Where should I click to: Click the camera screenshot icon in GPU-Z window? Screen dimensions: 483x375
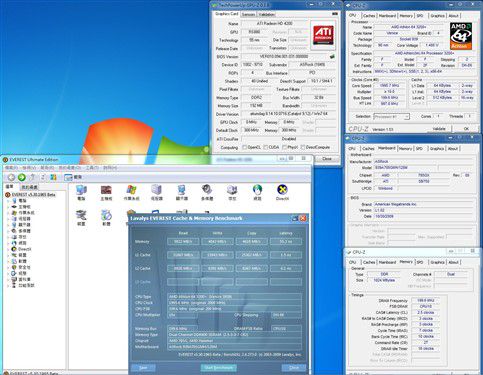[x=335, y=14]
